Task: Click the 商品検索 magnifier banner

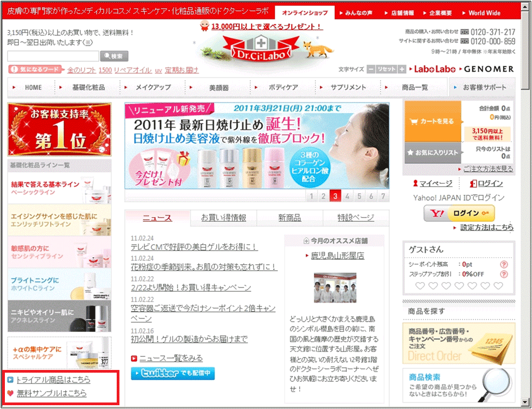Action: (459, 386)
